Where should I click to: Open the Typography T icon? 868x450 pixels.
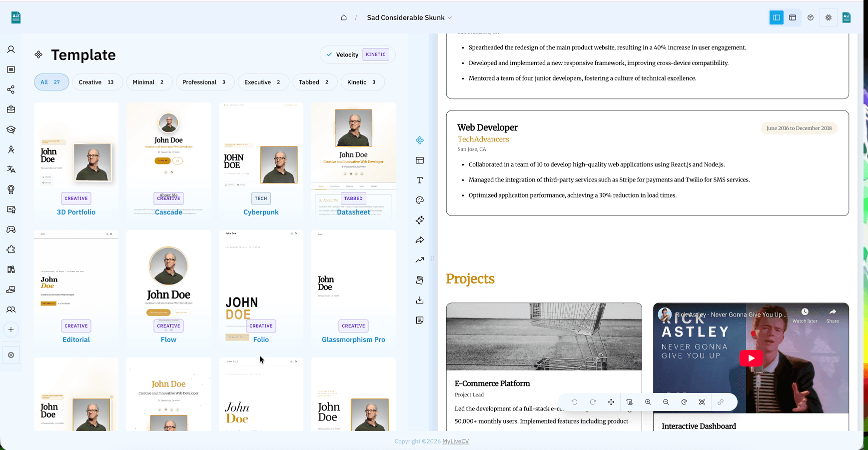[420, 180]
